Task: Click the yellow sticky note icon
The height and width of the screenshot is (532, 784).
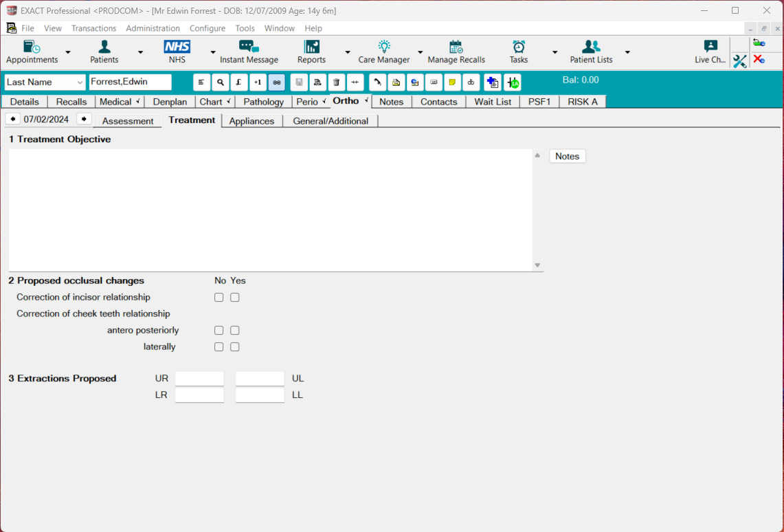Action: pyautogui.click(x=452, y=82)
